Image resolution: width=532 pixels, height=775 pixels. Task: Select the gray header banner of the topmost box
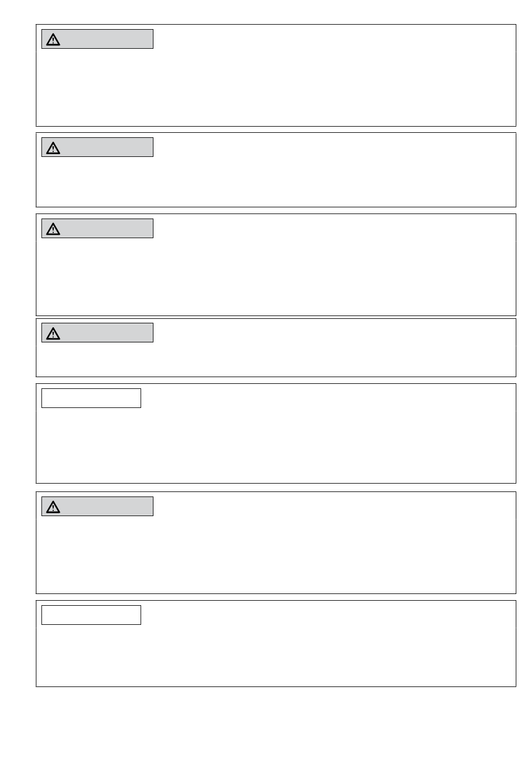97,39
